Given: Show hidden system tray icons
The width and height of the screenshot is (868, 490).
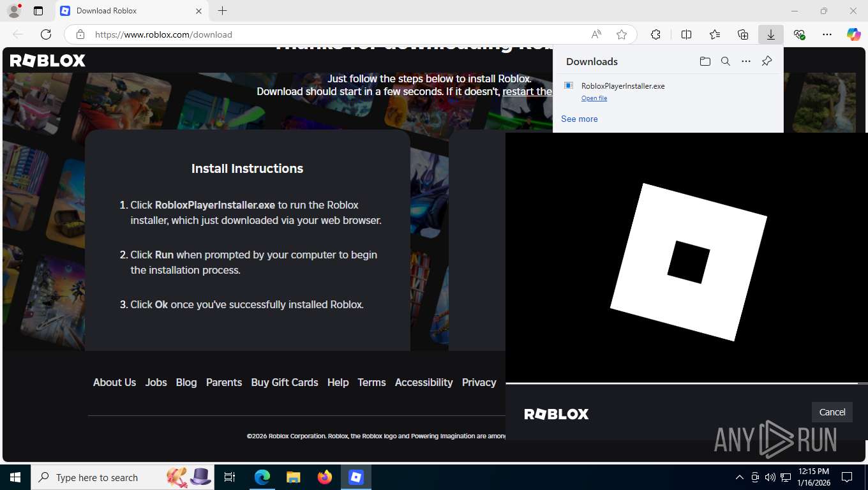Looking at the screenshot, I should (740, 477).
